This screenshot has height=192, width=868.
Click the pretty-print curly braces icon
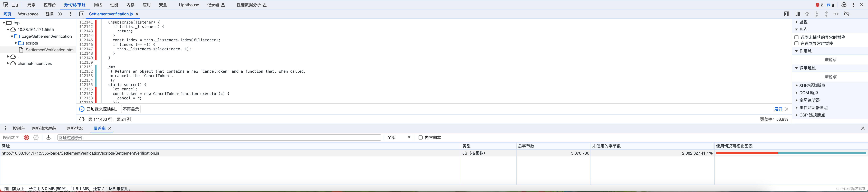[x=82, y=119]
